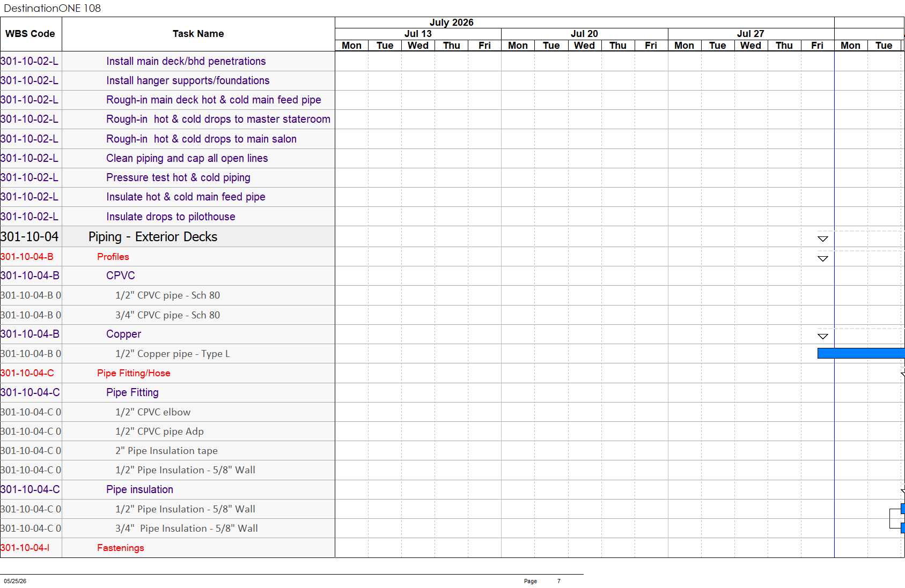Select Rough-in hot & cold drops to master stateroom

click(218, 119)
